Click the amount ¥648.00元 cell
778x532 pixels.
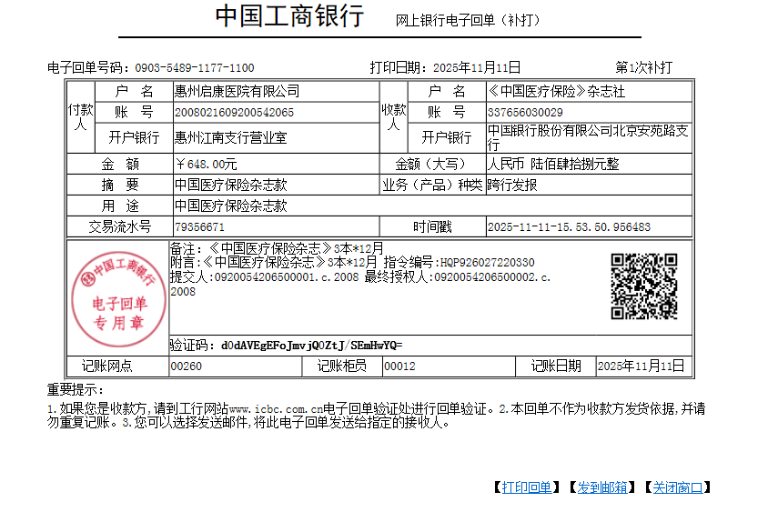pos(206,165)
